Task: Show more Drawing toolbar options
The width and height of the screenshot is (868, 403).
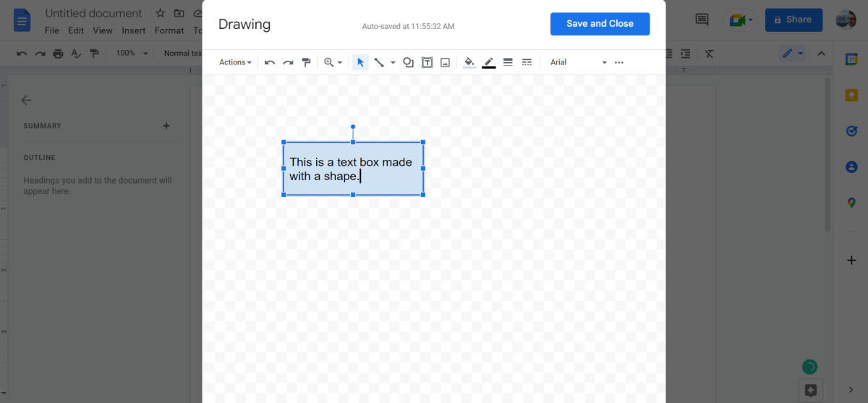Action: point(619,62)
